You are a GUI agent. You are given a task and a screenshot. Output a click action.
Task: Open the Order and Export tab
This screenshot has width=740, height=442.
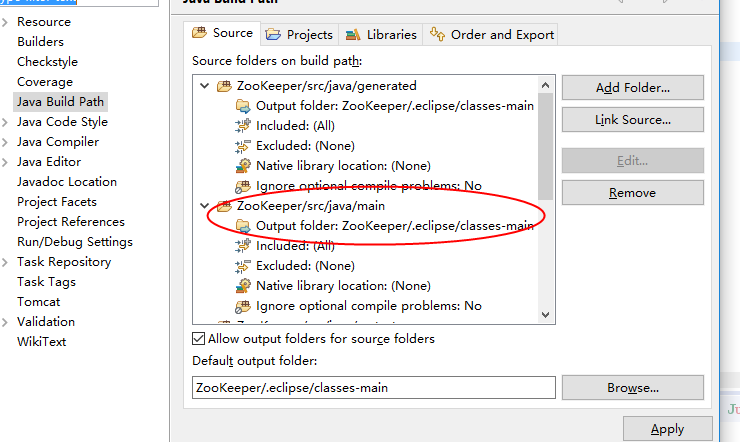pyautogui.click(x=490, y=34)
